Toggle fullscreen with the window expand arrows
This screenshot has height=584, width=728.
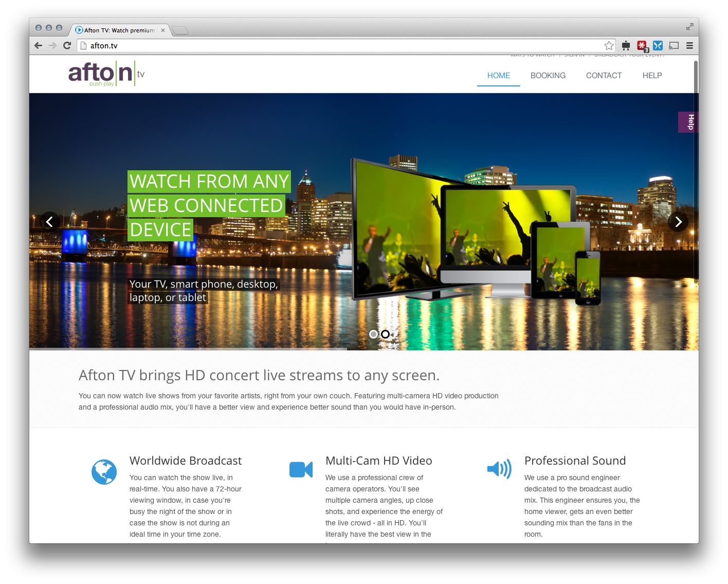point(689,27)
